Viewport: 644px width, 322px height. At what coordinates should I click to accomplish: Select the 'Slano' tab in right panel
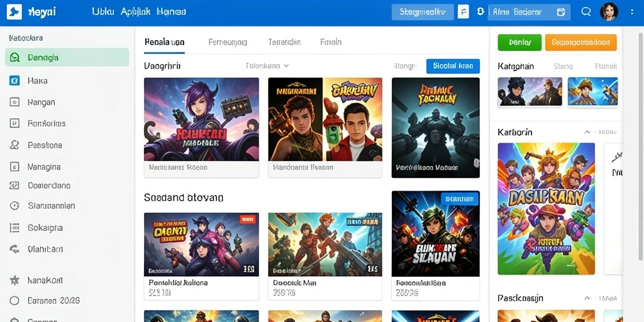[563, 66]
